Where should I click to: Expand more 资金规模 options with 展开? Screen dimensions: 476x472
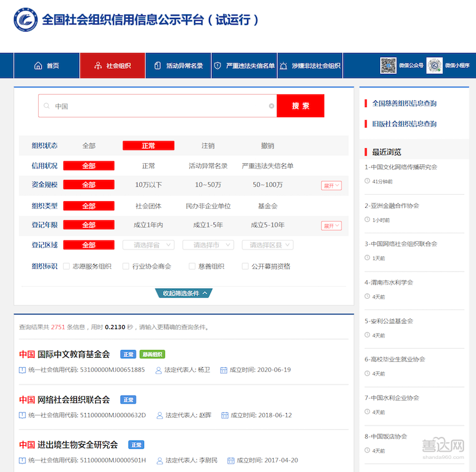click(331, 185)
